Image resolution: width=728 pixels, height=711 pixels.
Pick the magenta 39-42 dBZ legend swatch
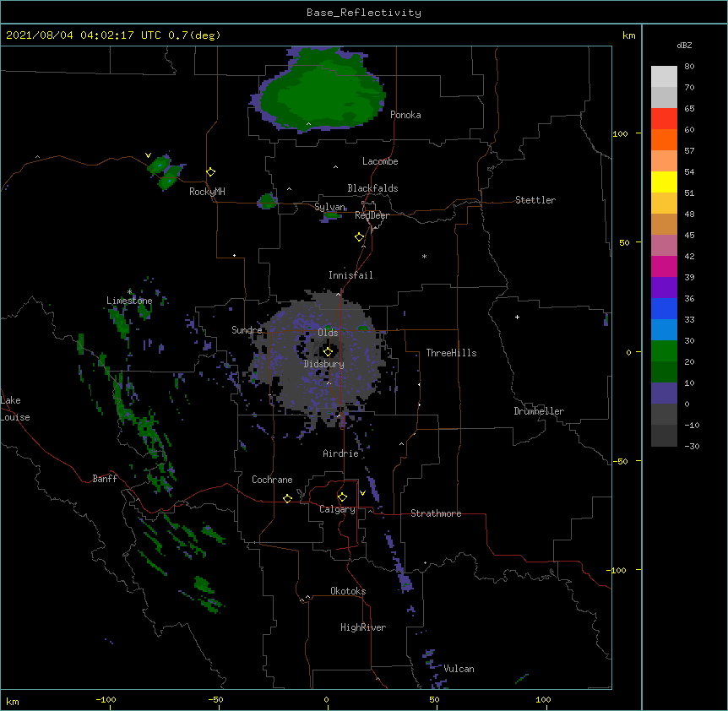[664, 266]
